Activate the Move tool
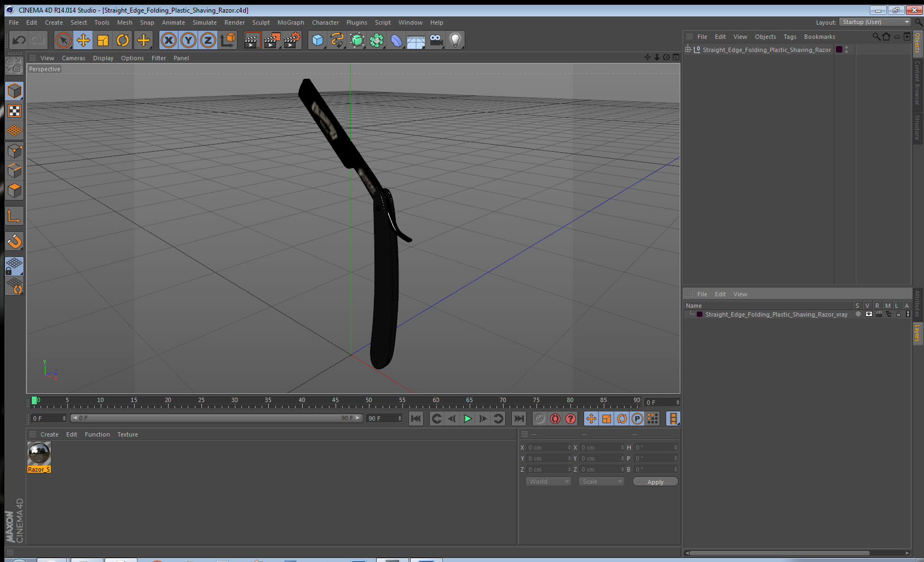 coord(83,40)
